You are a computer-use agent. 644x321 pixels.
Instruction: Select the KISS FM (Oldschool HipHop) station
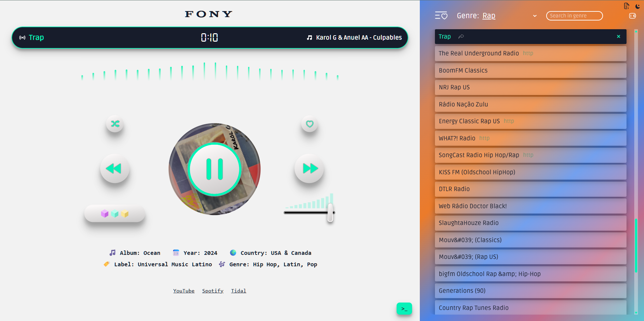click(530, 172)
